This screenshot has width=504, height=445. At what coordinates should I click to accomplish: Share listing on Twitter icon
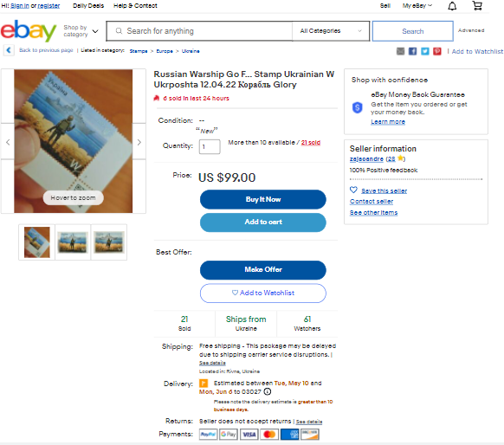(x=424, y=51)
